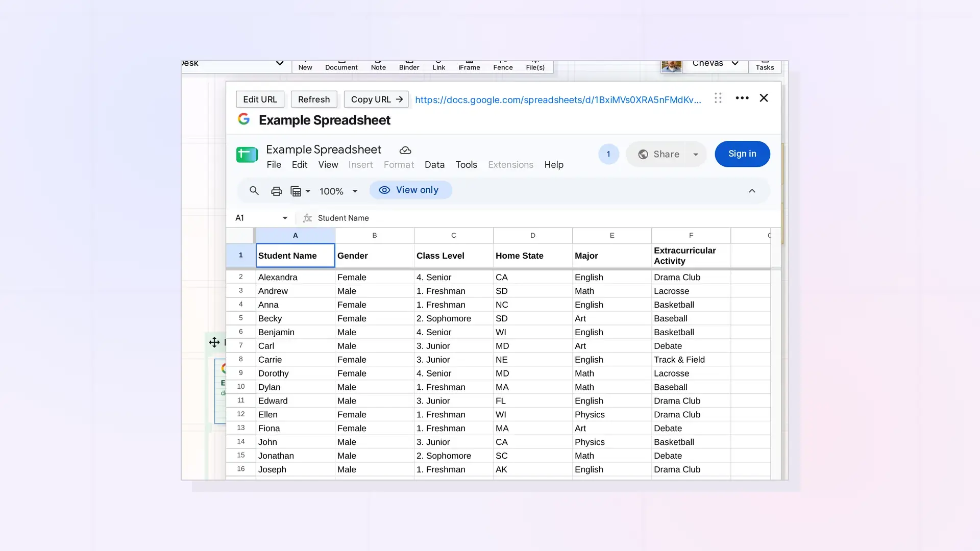Expand the Share options dropdown arrow

696,155
